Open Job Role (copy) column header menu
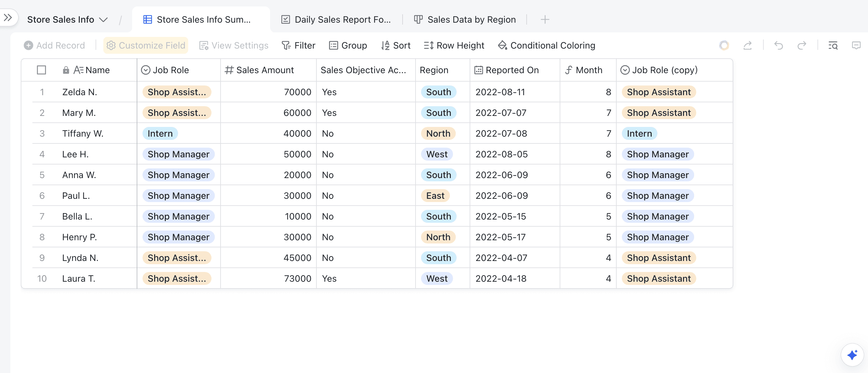Screen dimensions: 868x373 click(664, 70)
